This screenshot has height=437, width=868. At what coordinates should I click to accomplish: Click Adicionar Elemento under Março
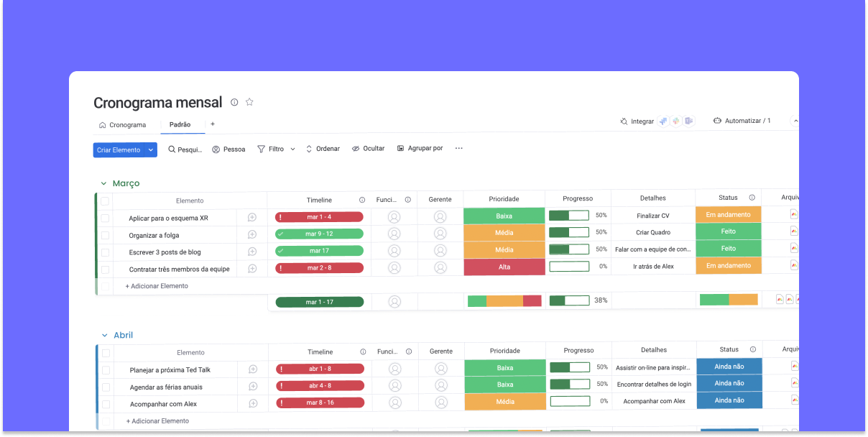tap(157, 286)
